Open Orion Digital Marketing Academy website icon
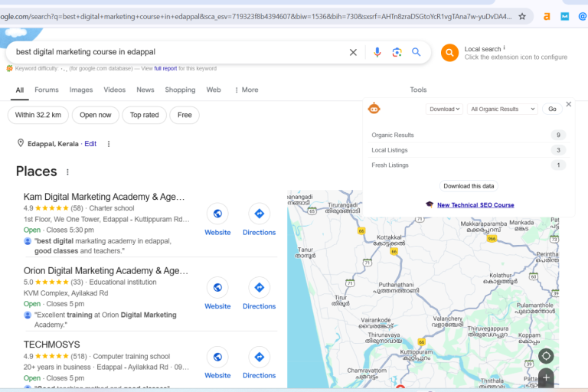Viewport: 588px width, 392px height. (217, 288)
